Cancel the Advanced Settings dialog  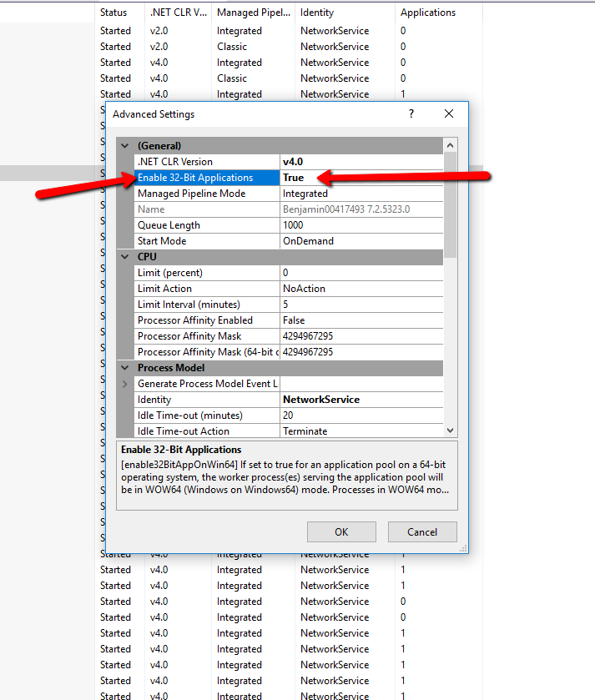pyautogui.click(x=422, y=531)
